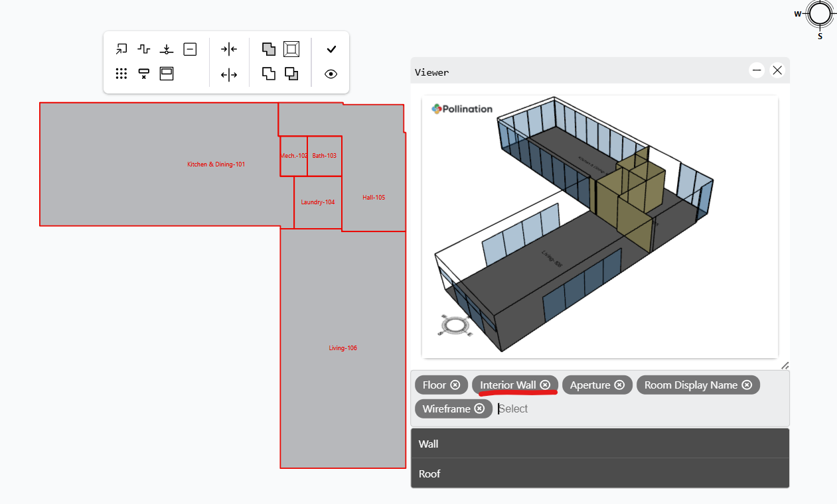Image resolution: width=837 pixels, height=504 pixels.
Task: Toggle preview with the eye icon
Action: pyautogui.click(x=331, y=74)
